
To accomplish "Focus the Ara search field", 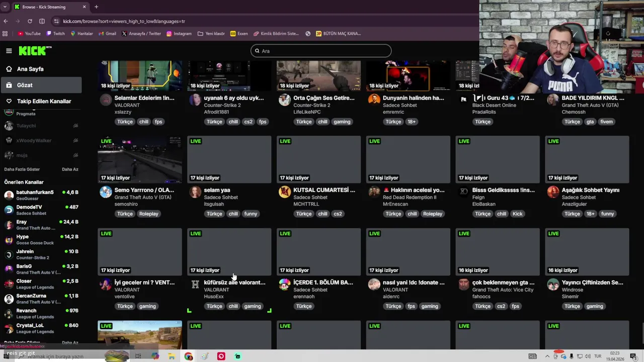I will coord(321,51).
